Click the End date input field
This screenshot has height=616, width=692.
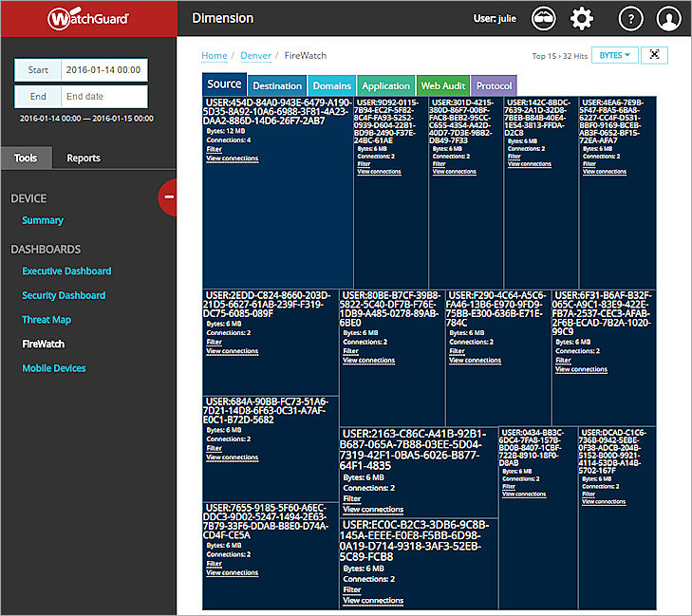[104, 96]
